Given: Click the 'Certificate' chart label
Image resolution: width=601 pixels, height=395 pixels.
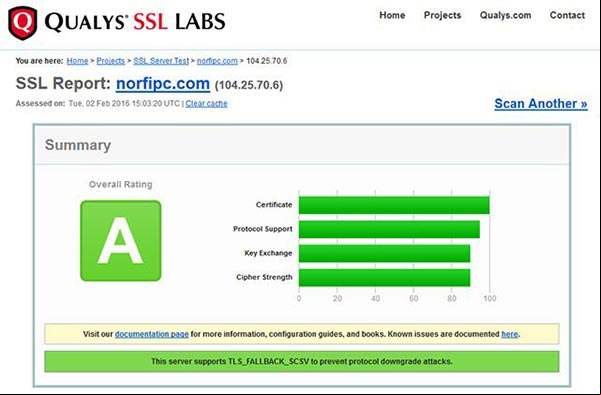Looking at the screenshot, I should pyautogui.click(x=274, y=205).
